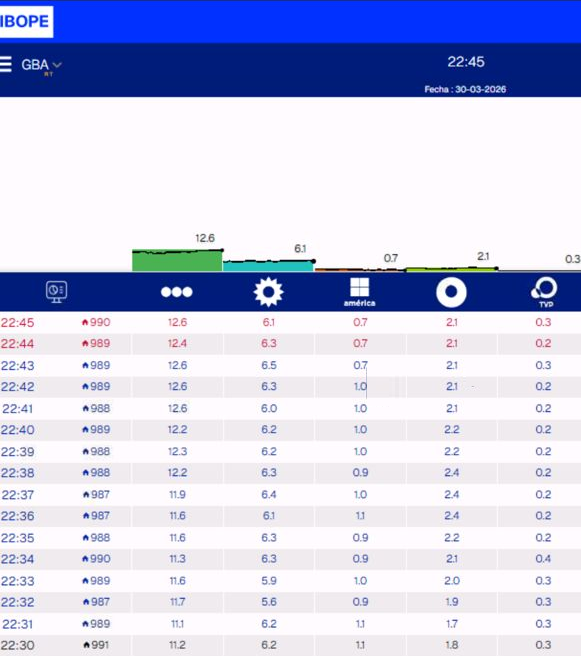Click the yellow-green 2.1 chart bar
This screenshot has height=656, width=581.
pos(452,269)
